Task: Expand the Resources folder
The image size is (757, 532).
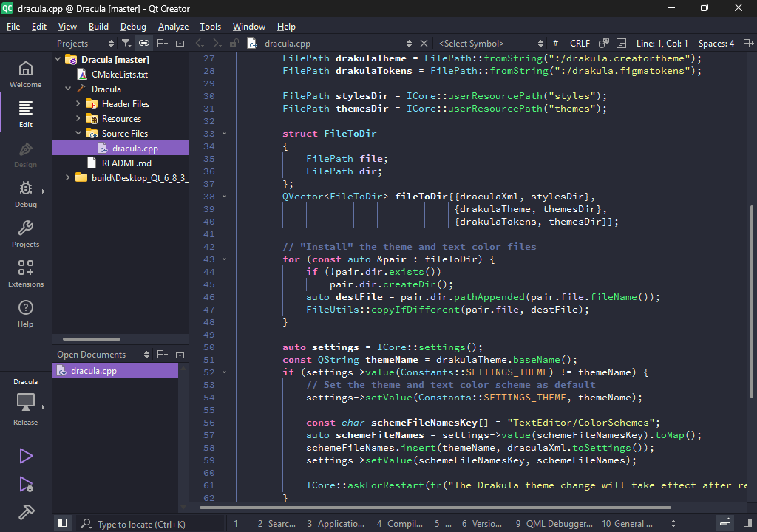Action: (78, 119)
